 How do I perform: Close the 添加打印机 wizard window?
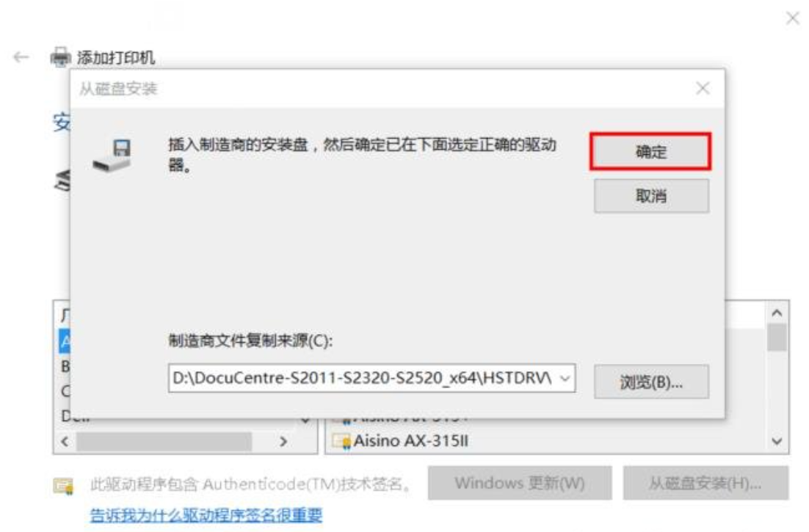793,18
